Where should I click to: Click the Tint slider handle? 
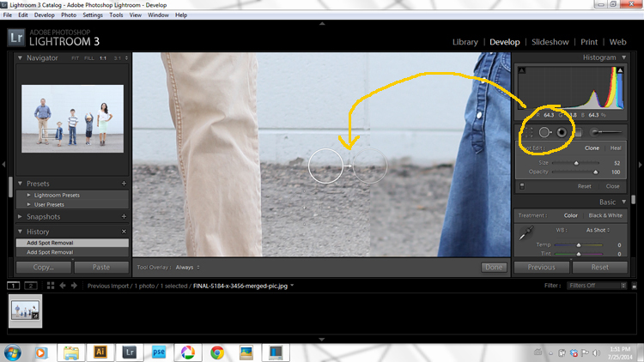click(579, 254)
